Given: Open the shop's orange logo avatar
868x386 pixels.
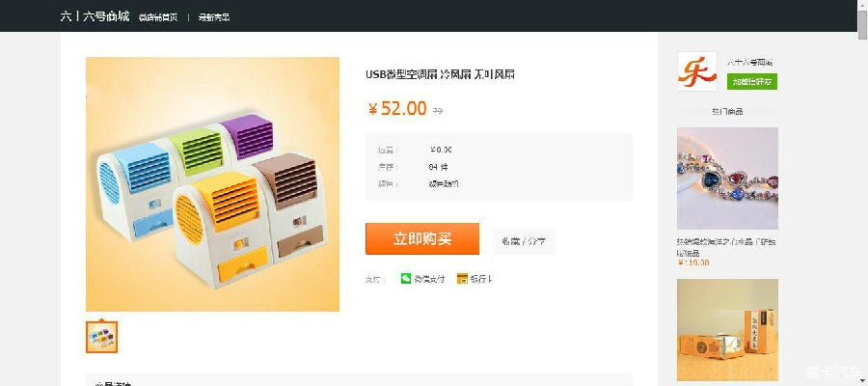Looking at the screenshot, I should (x=697, y=70).
